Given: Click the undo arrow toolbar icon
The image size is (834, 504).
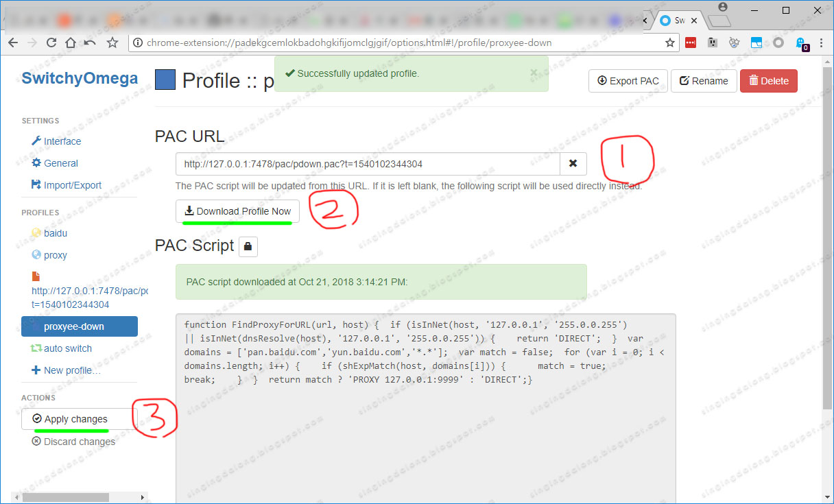Looking at the screenshot, I should coord(90,43).
